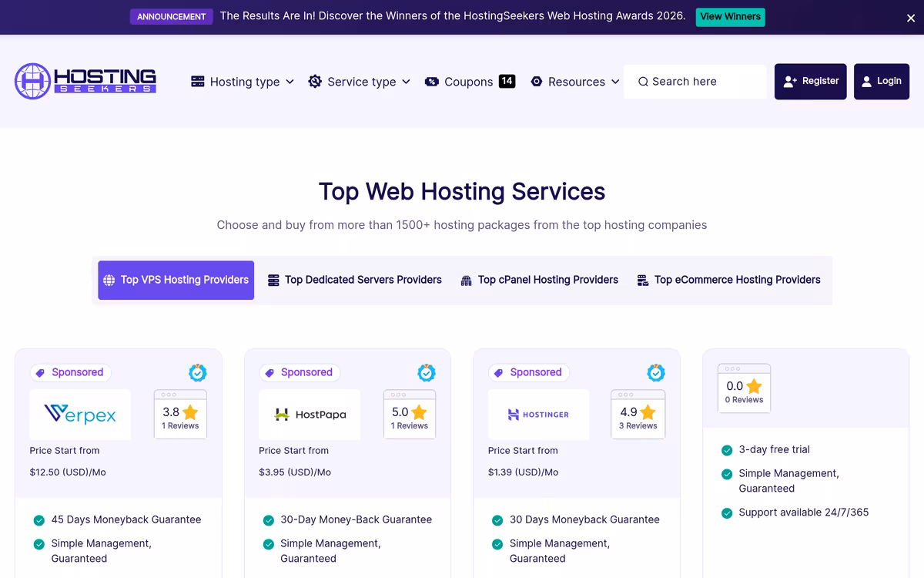
Task: Select Top cPanel Hosting Providers tab
Action: click(x=539, y=280)
